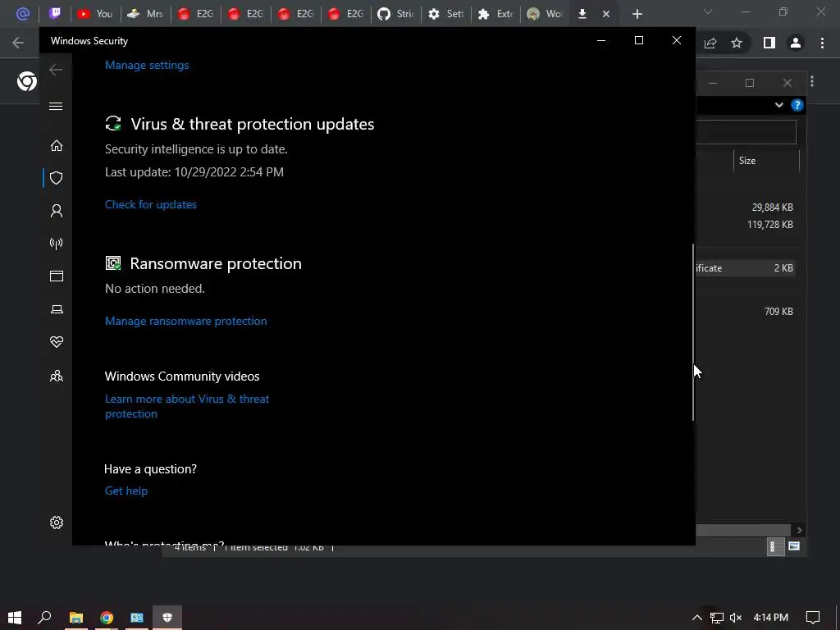The height and width of the screenshot is (630, 840).
Task: Open Account protection person icon
Action: click(57, 211)
